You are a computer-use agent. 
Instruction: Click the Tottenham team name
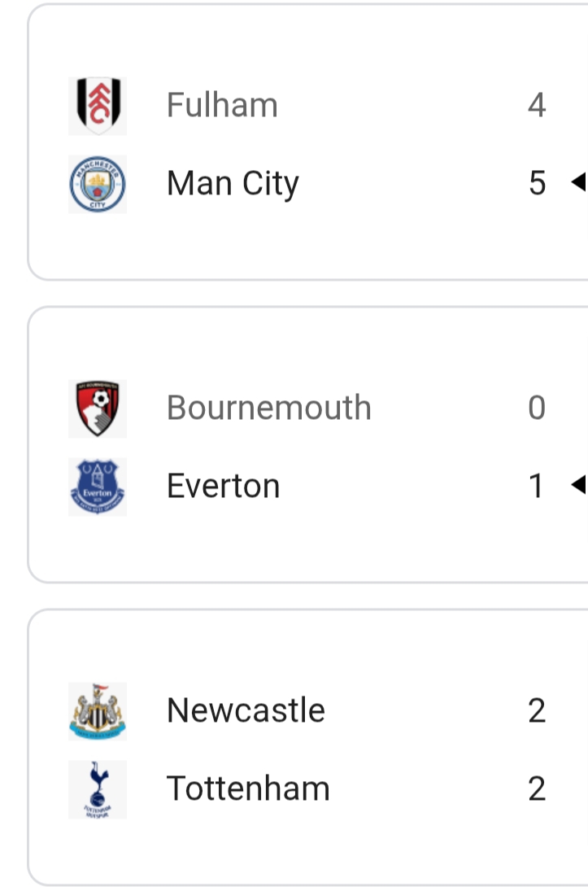pyautogui.click(x=248, y=789)
